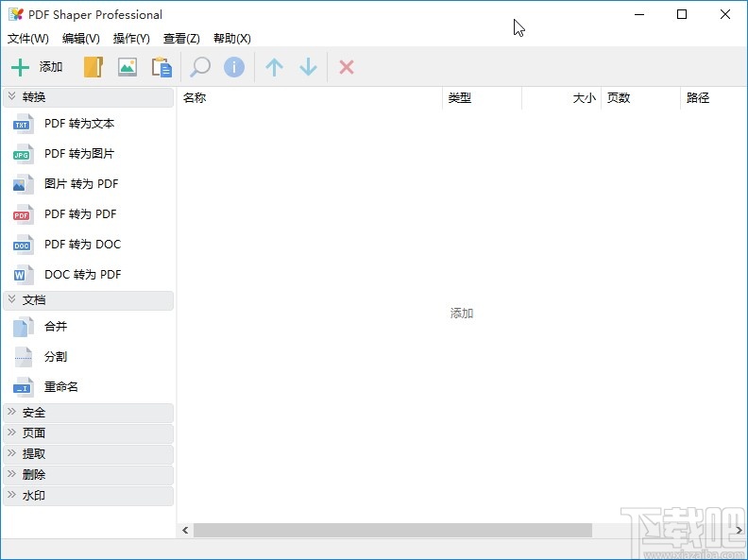Image resolution: width=748 pixels, height=560 pixels.
Task: Click the 合并 label
Action: click(56, 327)
